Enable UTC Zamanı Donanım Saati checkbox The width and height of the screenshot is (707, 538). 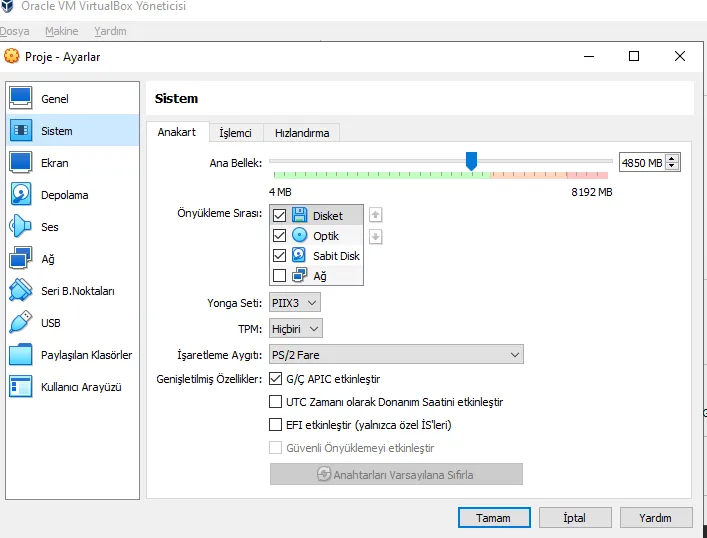tap(275, 401)
